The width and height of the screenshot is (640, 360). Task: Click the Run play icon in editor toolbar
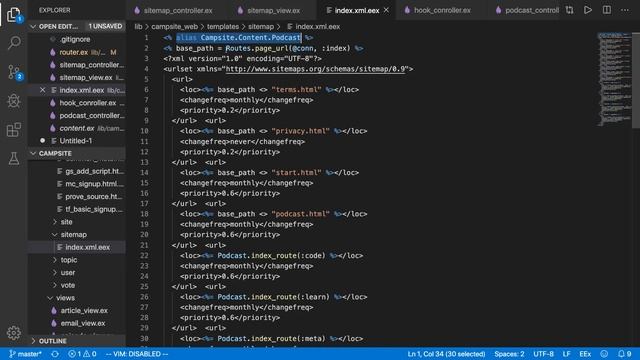(588, 10)
